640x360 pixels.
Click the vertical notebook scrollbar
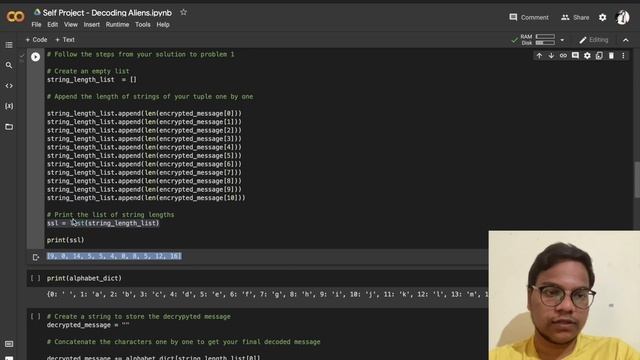[636, 180]
